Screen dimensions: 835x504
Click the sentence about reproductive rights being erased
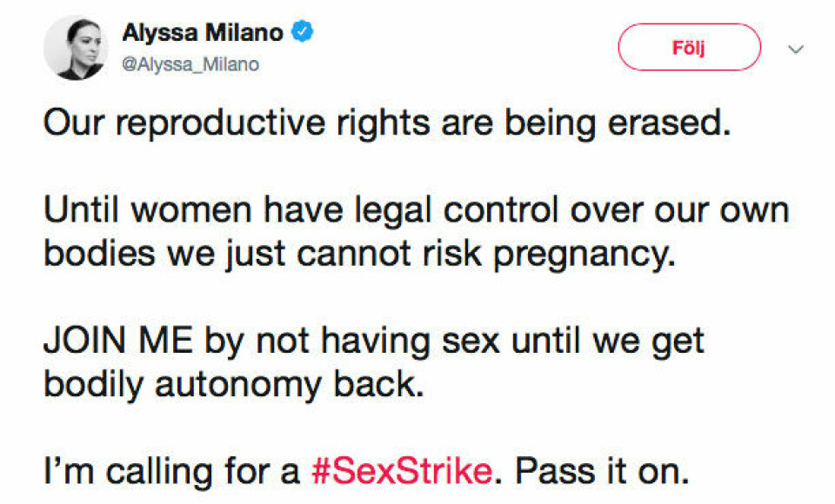[384, 126]
